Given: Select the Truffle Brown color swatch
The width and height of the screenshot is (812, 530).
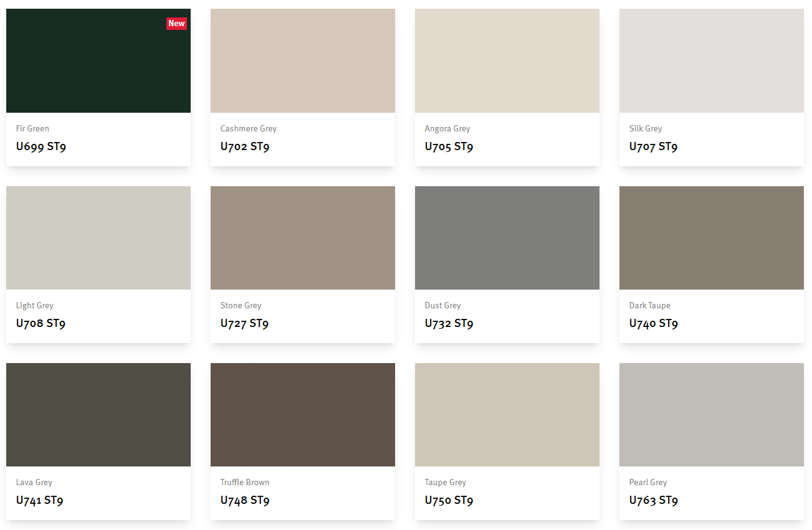Looking at the screenshot, I should [x=303, y=415].
